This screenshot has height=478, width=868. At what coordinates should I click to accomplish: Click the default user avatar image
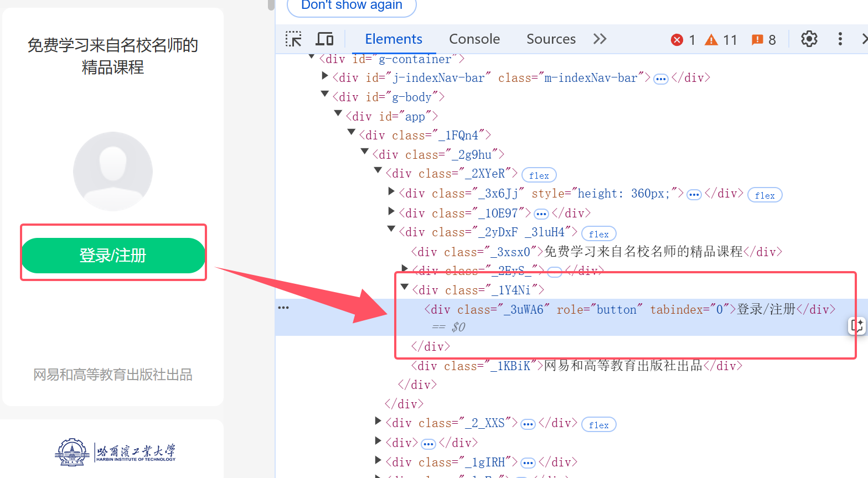[113, 172]
